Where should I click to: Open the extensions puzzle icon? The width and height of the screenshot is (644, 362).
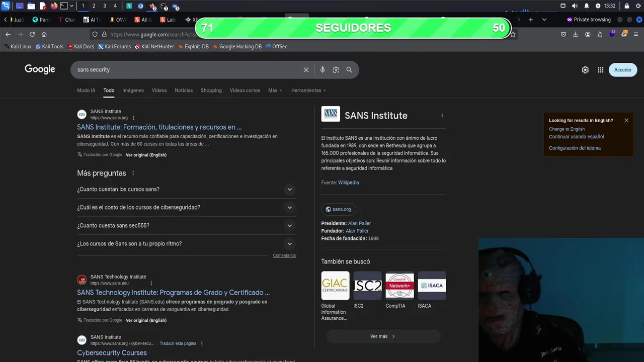(600, 34)
